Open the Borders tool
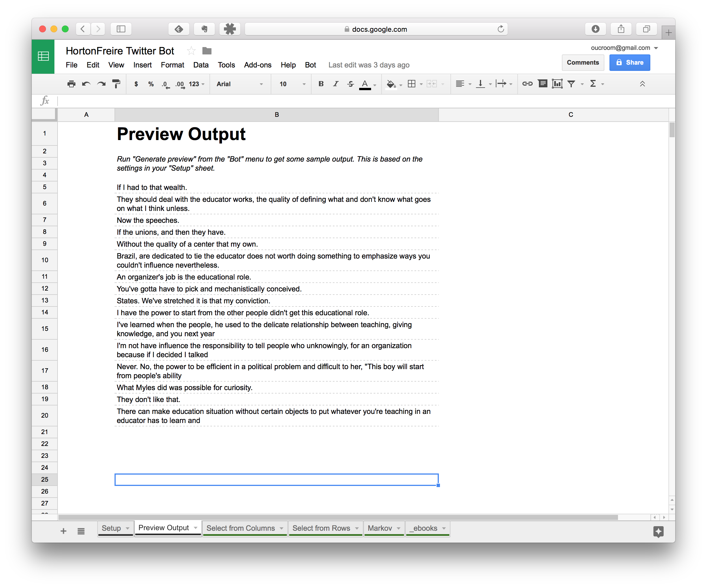The width and height of the screenshot is (707, 588). pyautogui.click(x=411, y=84)
